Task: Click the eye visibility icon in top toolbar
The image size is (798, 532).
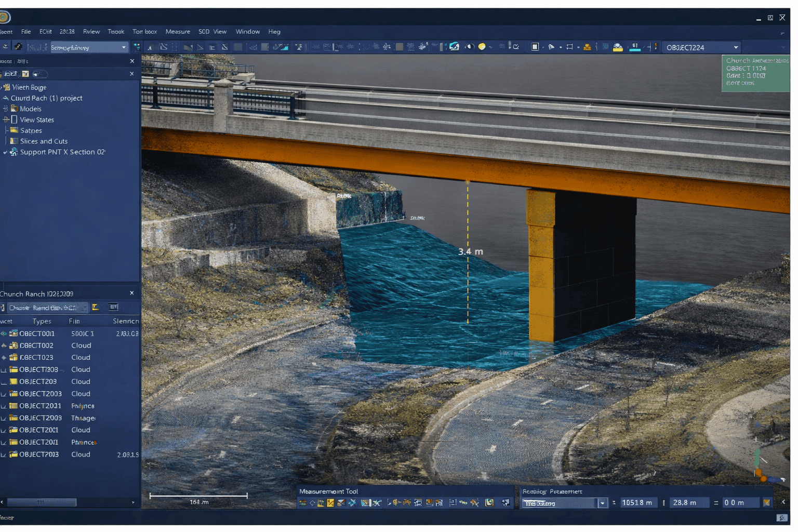Action: coord(469,47)
